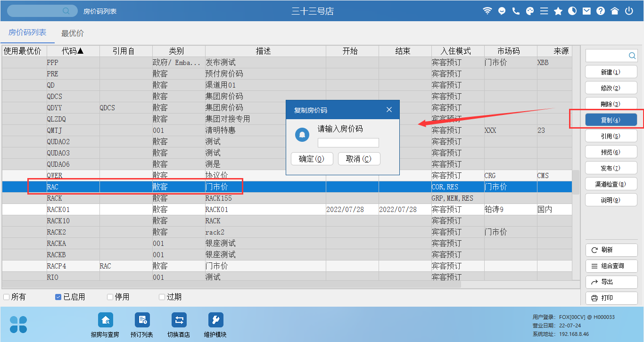Click the magnifier in right panel search

coord(632,56)
